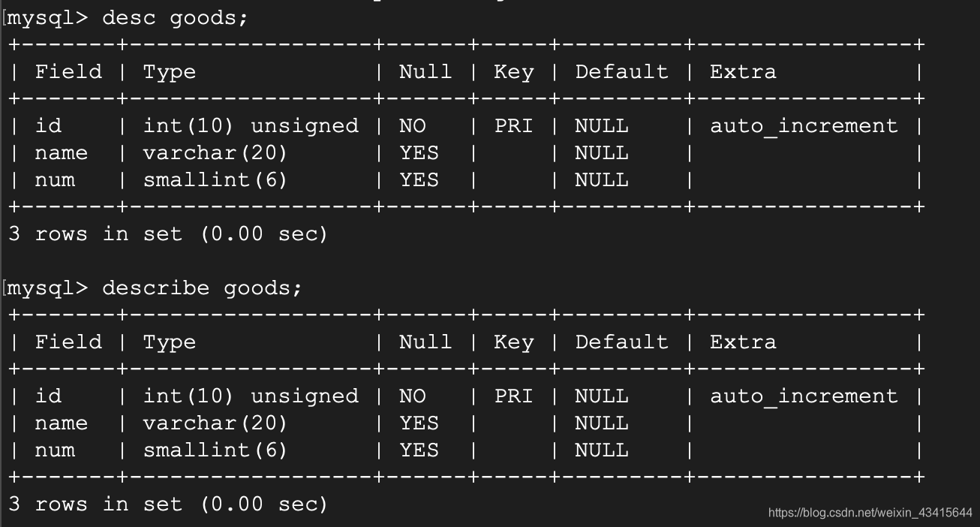Select the "num" field in describe goods table
Screen dimensions: 980x527
[x=55, y=450]
